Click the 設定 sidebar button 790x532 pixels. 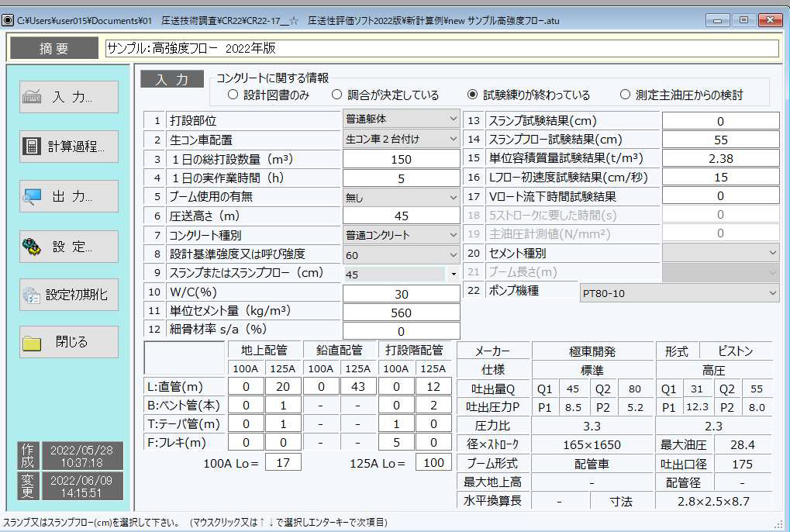[x=69, y=247]
